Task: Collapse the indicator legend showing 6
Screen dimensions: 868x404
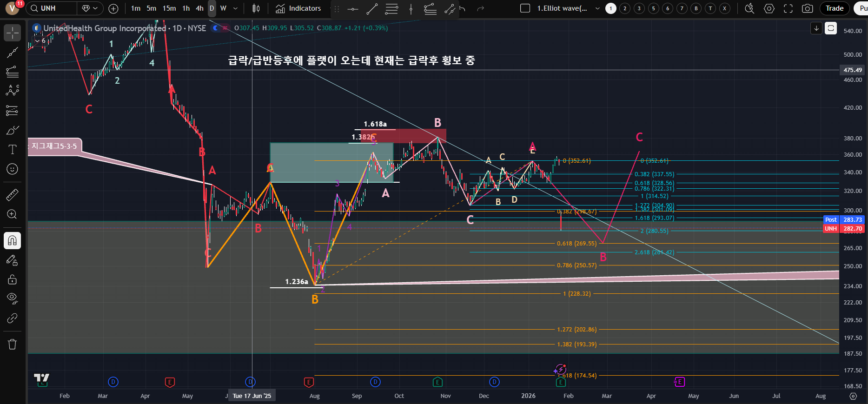Action: click(37, 41)
